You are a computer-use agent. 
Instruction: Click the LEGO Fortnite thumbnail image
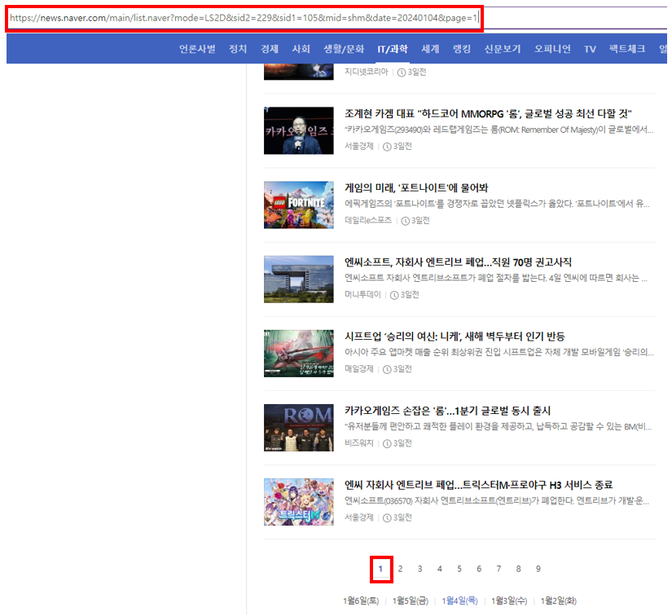[x=299, y=205]
